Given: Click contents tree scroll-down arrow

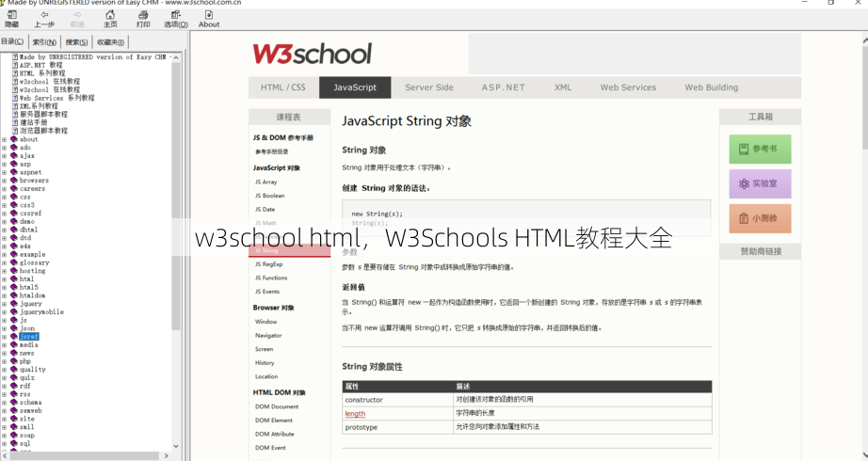Looking at the screenshot, I should coord(176,446).
